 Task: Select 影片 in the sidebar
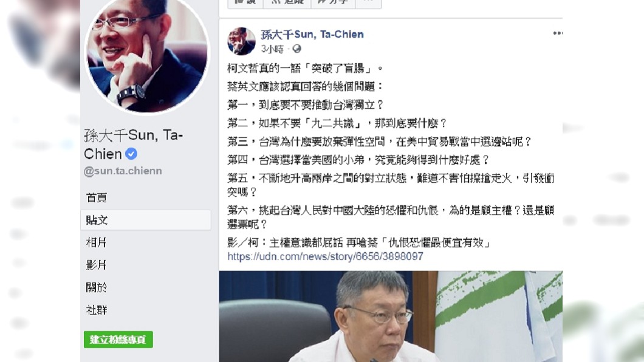[97, 265]
